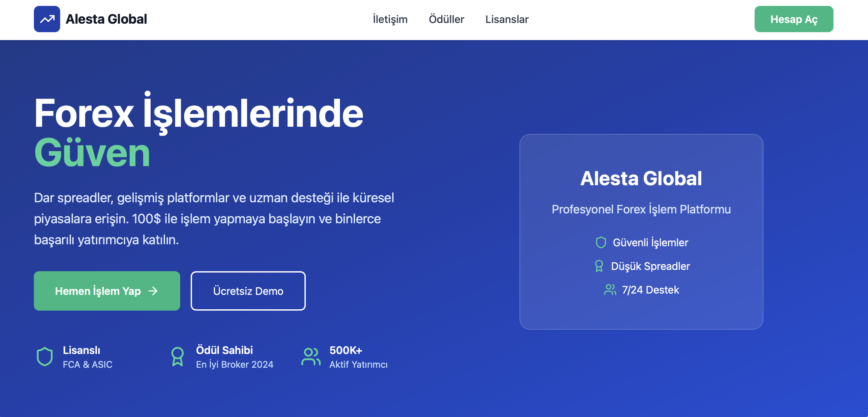
Task: Click the FCA & ASIC license text
Action: [87, 364]
